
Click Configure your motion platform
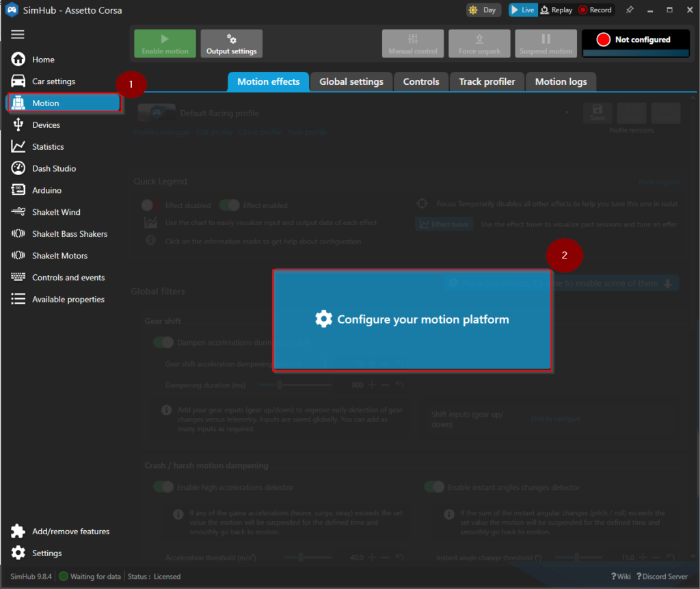(412, 319)
